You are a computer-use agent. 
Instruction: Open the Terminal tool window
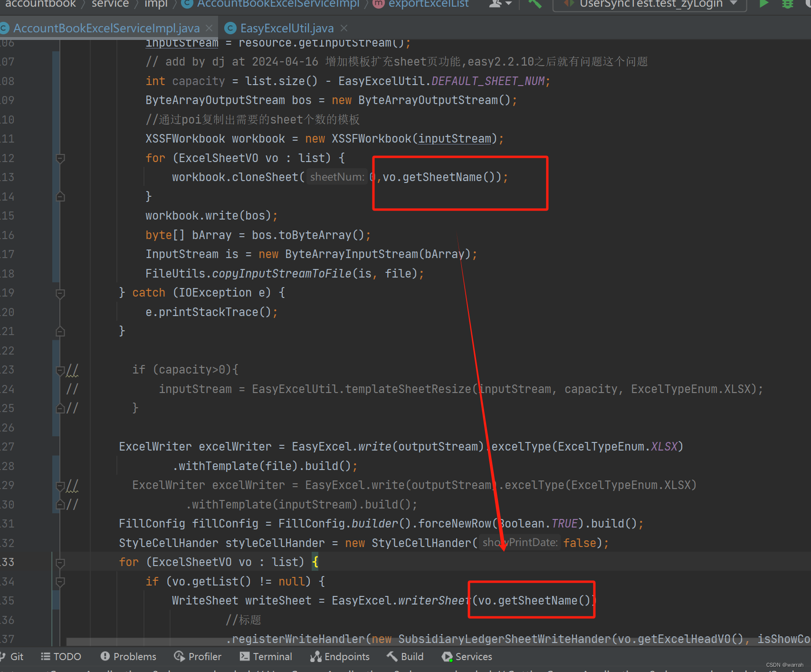click(266, 656)
